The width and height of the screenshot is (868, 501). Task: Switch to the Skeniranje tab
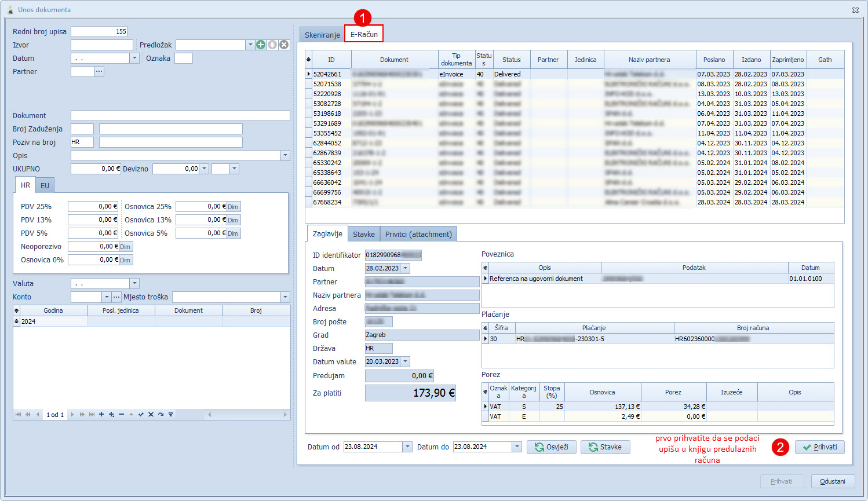point(322,35)
